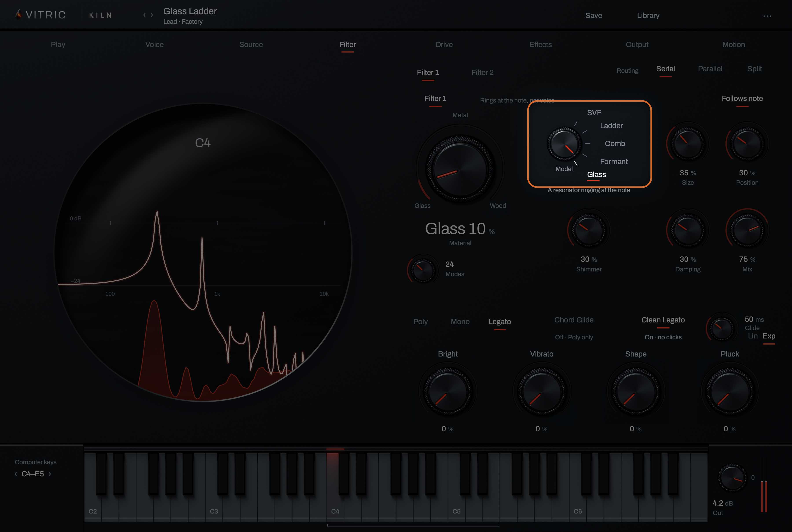
Task: Click the Vitric flame logo icon
Action: [19, 15]
